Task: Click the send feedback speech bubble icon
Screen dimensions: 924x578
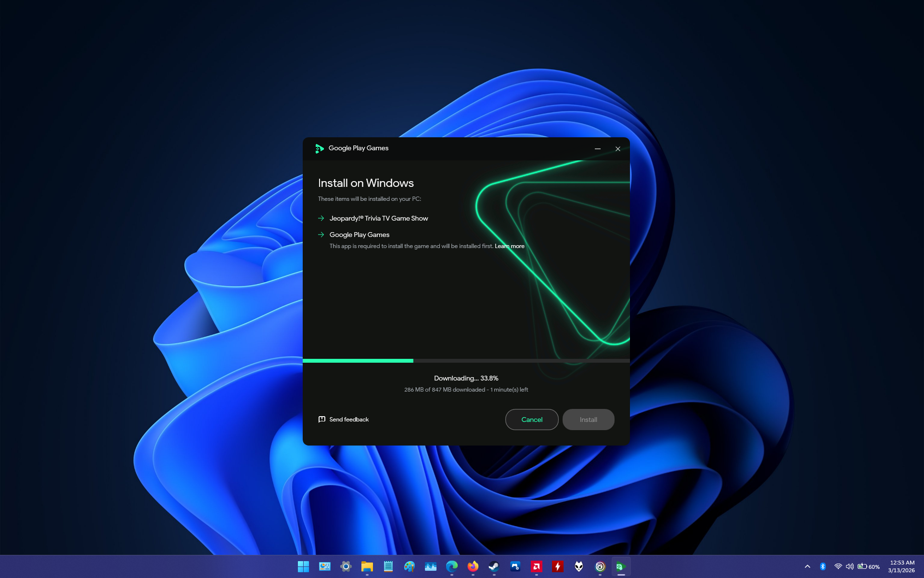Action: click(x=322, y=420)
